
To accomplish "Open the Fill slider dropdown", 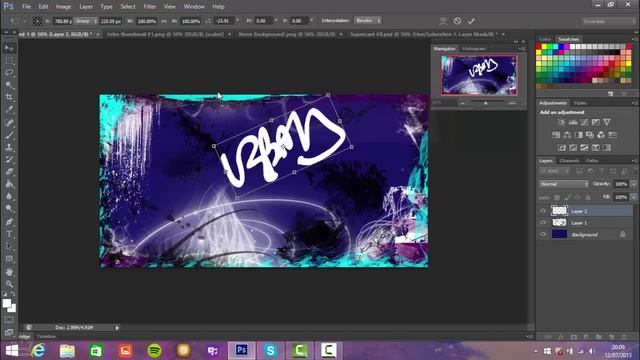I will 633,197.
